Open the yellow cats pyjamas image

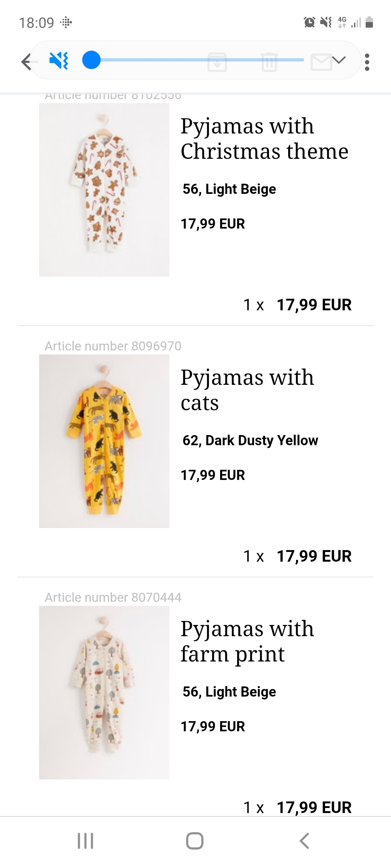[x=104, y=441]
